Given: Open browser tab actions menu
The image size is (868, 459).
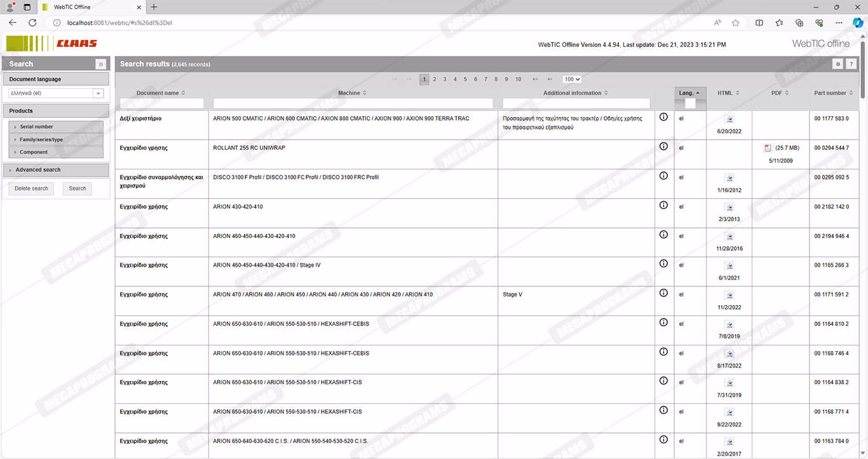Looking at the screenshot, I should pos(27,7).
